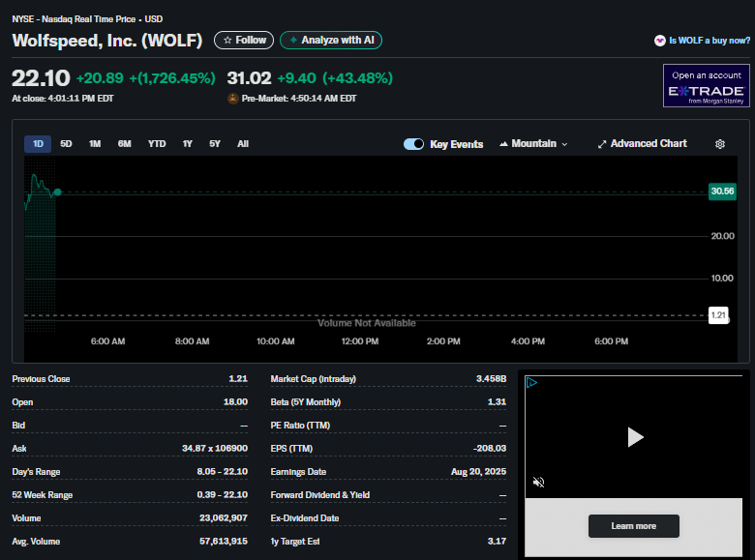
Task: Click the Forward Dividend & Yield label
Action: (x=320, y=495)
